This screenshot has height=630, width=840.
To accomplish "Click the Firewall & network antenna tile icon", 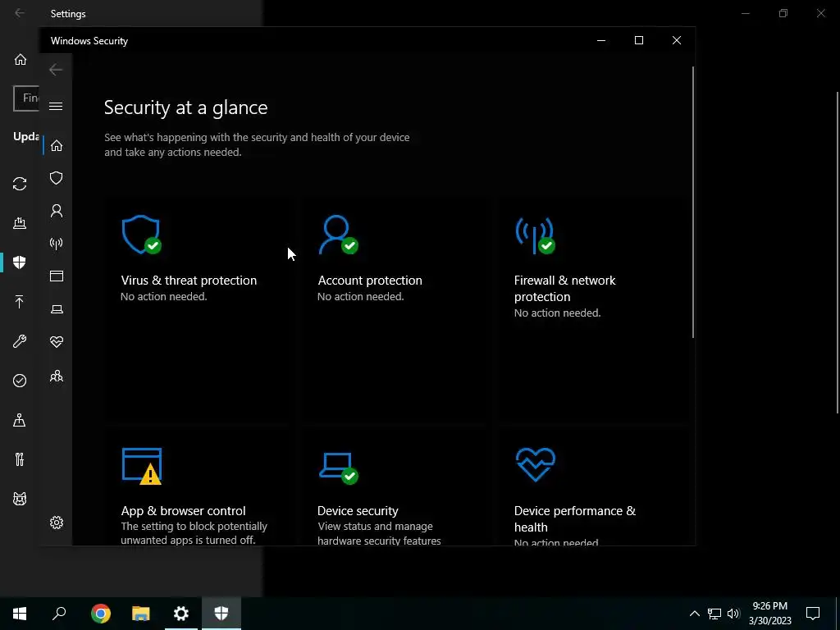I will [x=535, y=235].
